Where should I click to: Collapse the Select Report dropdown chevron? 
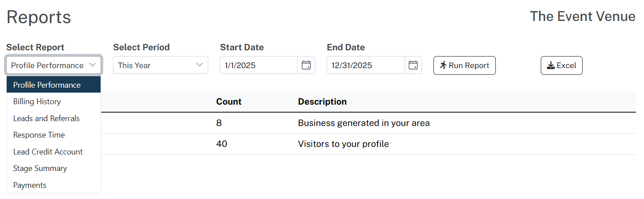[x=93, y=65]
